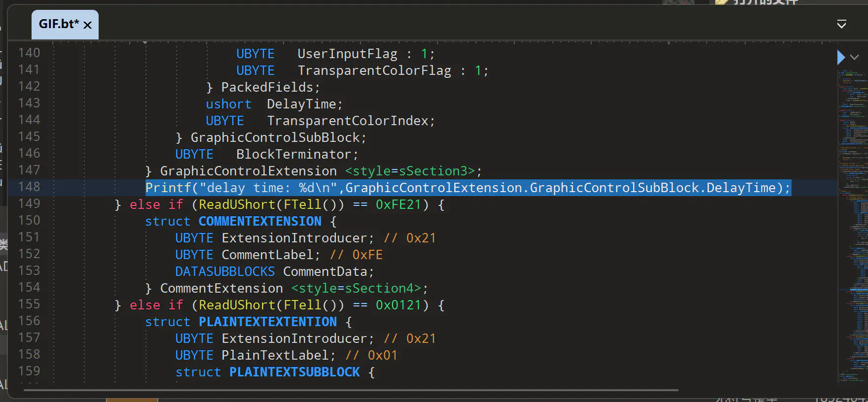Open the tab list dropdown arrow
This screenshot has height=402, width=868.
click(x=841, y=24)
